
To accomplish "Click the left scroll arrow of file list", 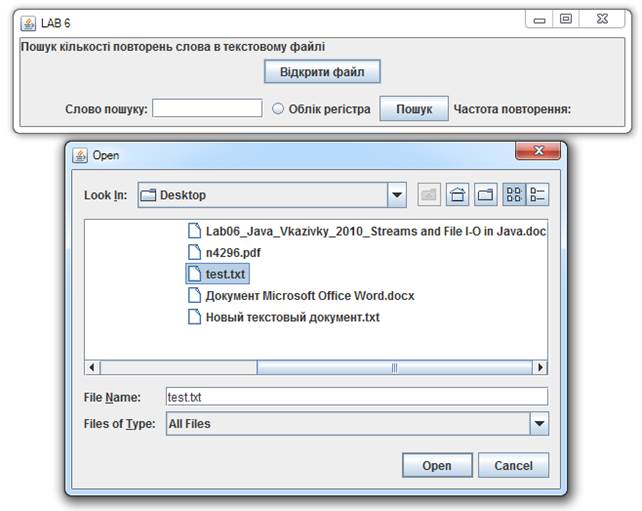I will tap(92, 367).
